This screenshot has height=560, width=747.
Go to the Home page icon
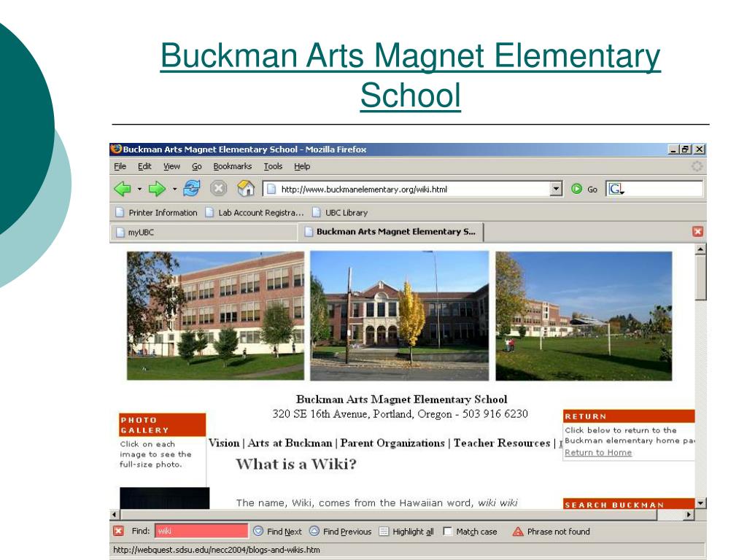246,189
